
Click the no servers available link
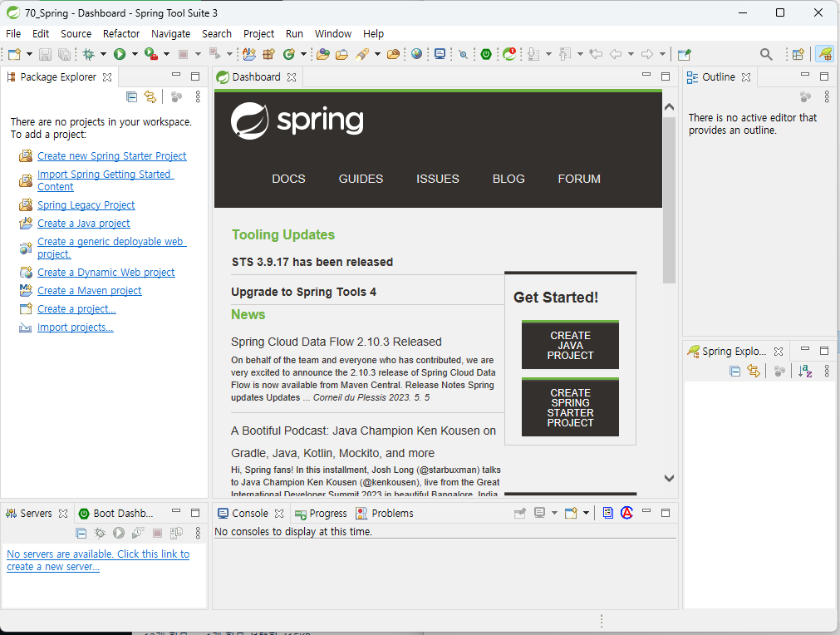(98, 560)
